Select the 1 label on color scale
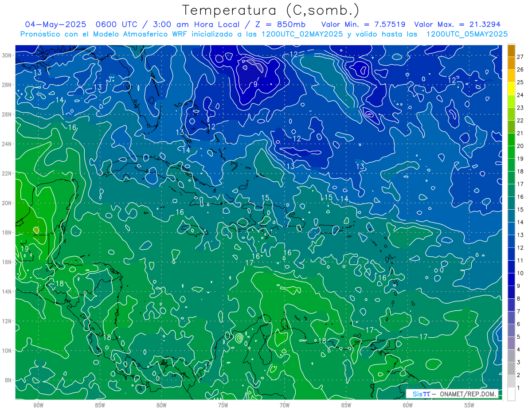The height and width of the screenshot is (411, 532). (x=519, y=388)
